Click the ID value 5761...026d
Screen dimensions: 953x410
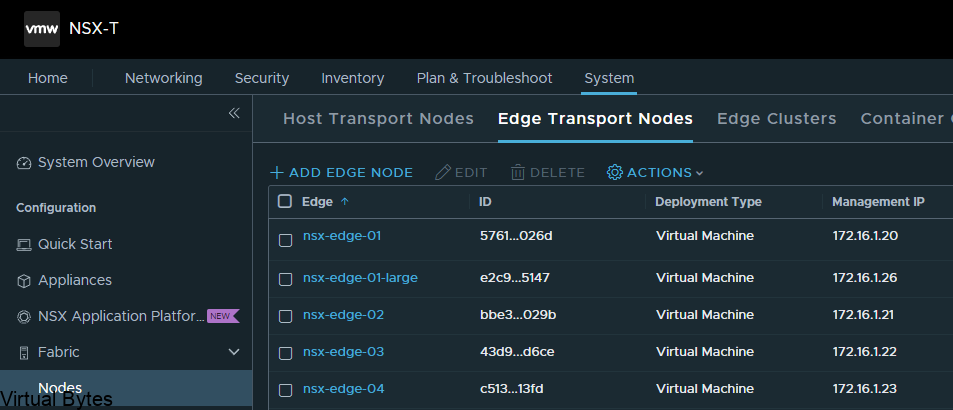pyautogui.click(x=516, y=236)
